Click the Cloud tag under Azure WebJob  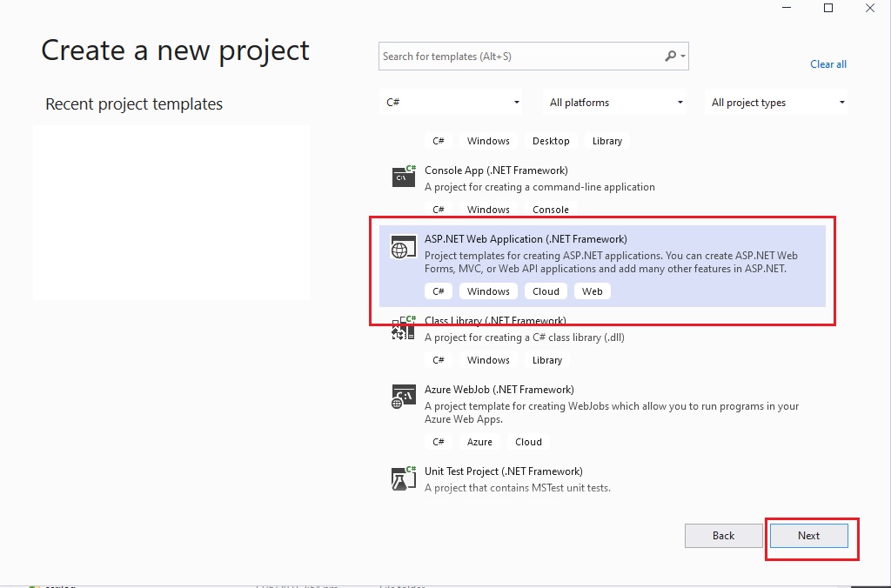pyautogui.click(x=528, y=442)
